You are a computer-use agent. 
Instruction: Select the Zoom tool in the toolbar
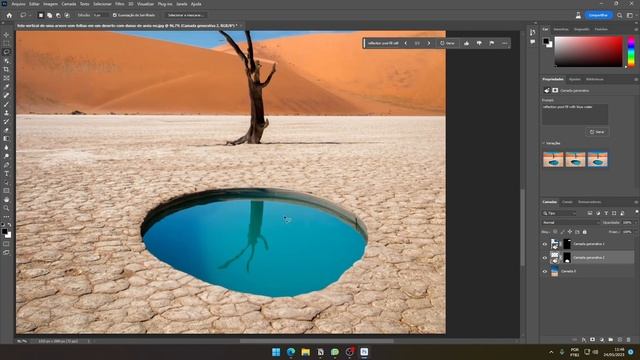coord(6,208)
